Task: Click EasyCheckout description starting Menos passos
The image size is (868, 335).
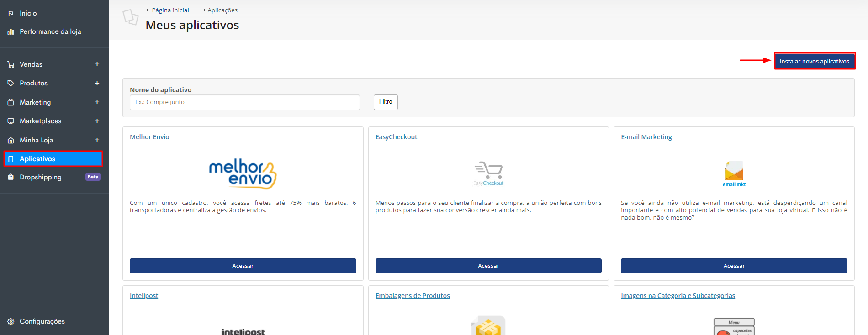Action: pyautogui.click(x=488, y=207)
